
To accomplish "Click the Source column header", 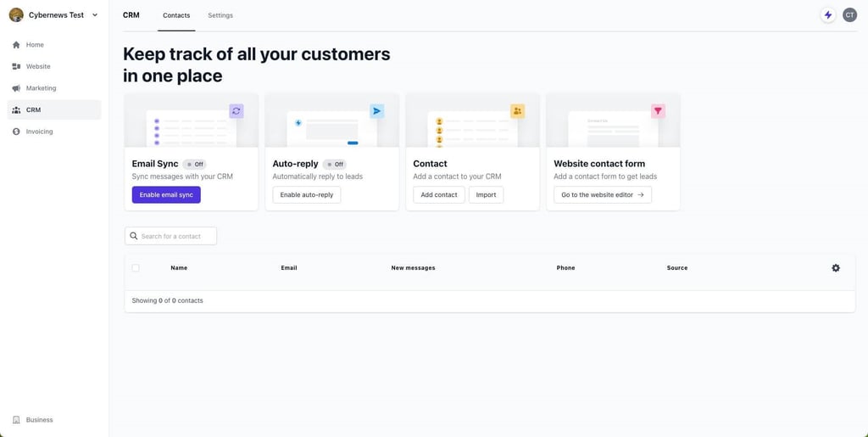I will click(x=677, y=268).
